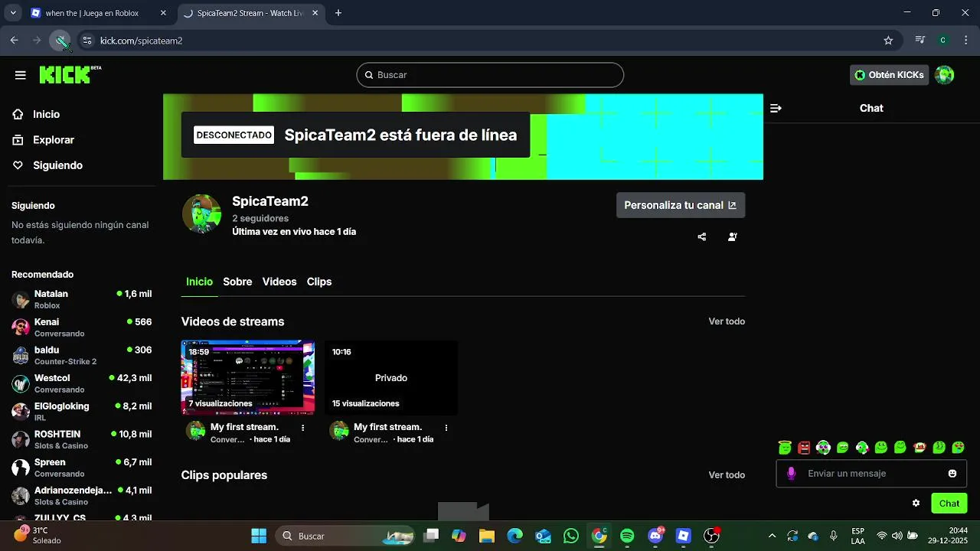Screen dimensions: 980x551
Task: Open the Windows Start menu
Action: tap(259, 536)
